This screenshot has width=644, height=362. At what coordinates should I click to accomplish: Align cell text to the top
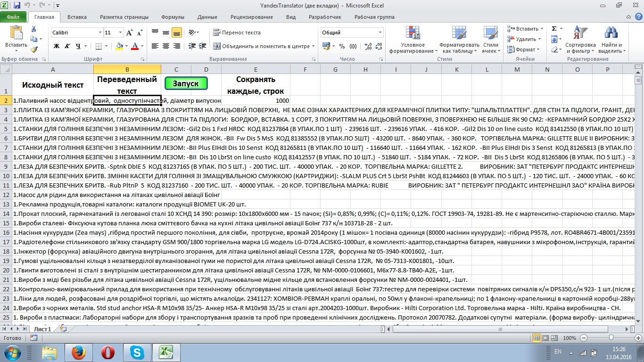155,33
